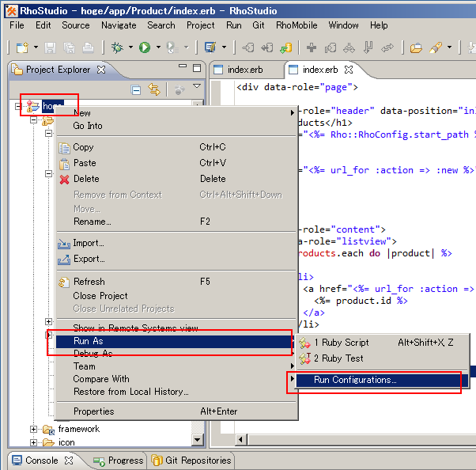The image size is (476, 470).
Task: Click the External Tools toolbar icon
Action: point(172,47)
